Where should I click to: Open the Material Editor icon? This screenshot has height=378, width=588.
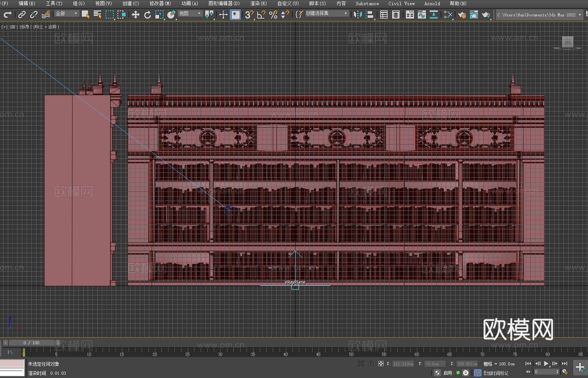pos(448,14)
